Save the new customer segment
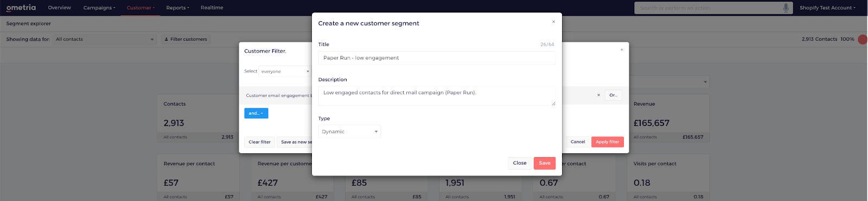This screenshot has width=868, height=201. coord(545,163)
